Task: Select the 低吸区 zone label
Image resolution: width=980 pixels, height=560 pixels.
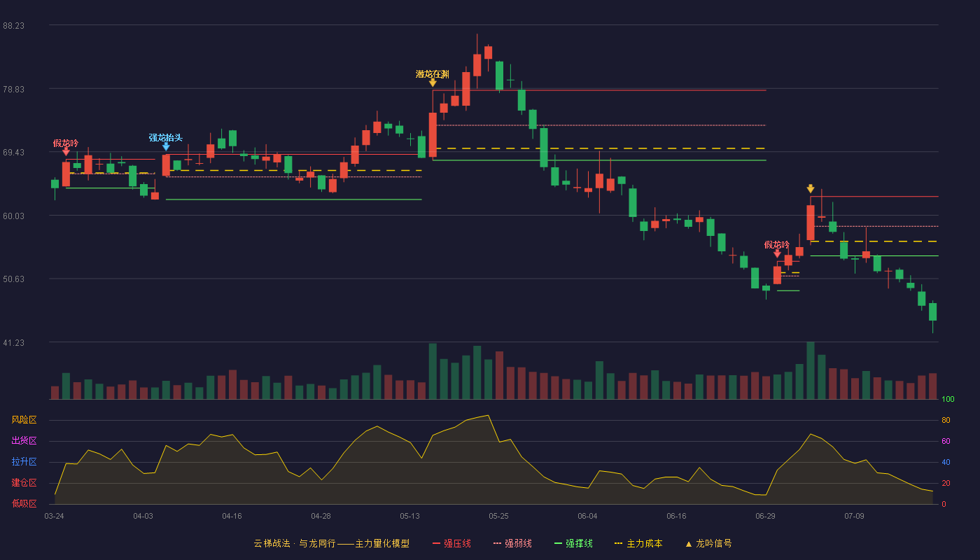Action: point(24,504)
